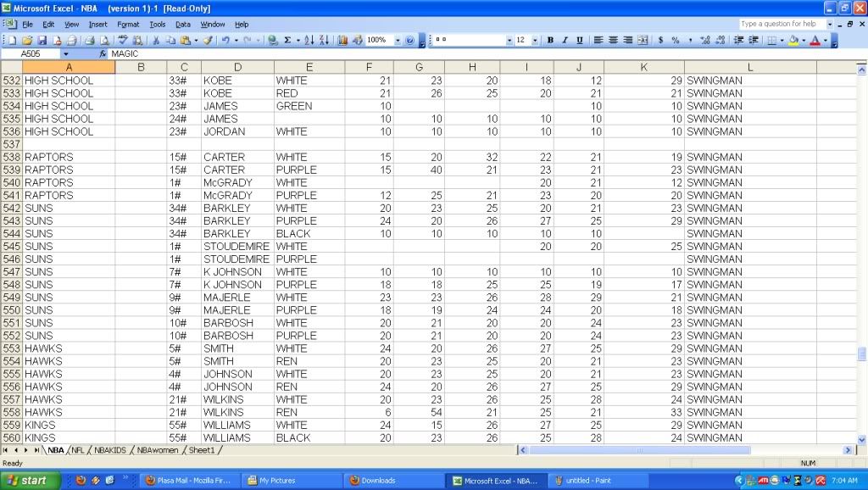Create a new workbook with the New icon
Screen dimensions: 868x490
(x=12, y=41)
